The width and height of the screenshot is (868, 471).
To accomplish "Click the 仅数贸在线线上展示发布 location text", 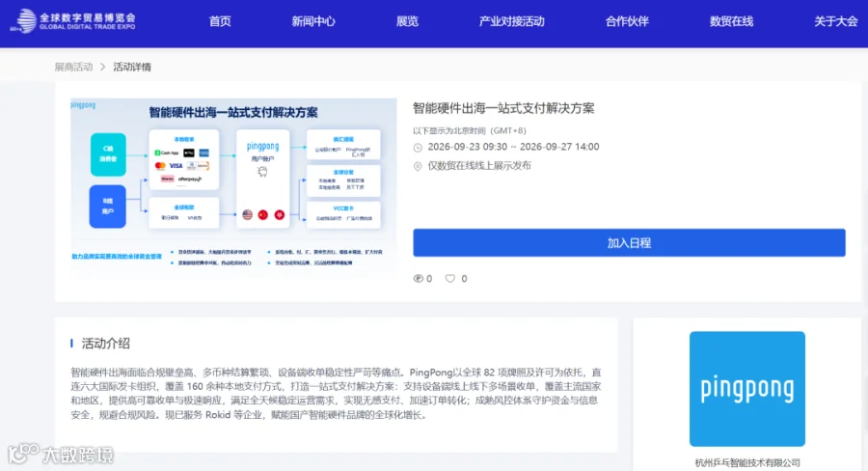I will (479, 166).
